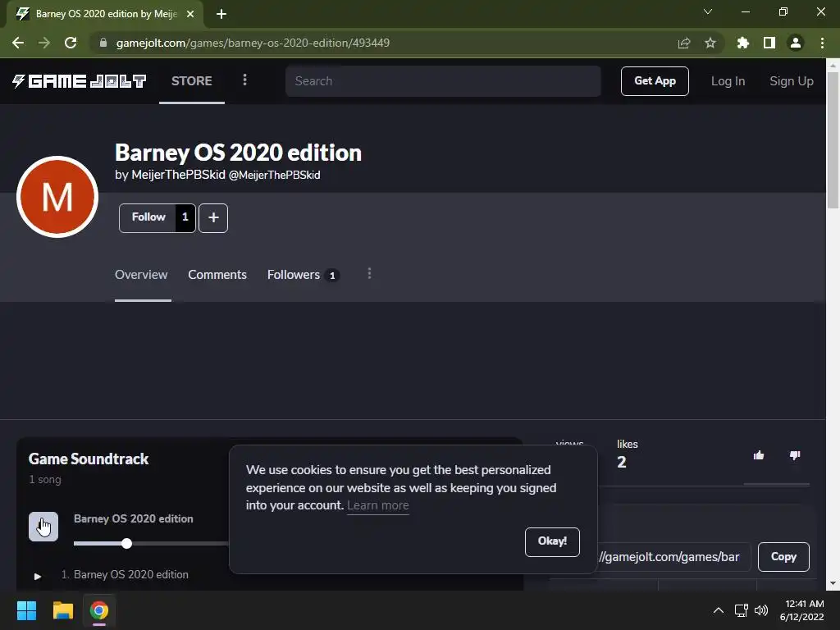Open a new browser tab
Image resolution: width=840 pixels, height=630 pixels.
pyautogui.click(x=221, y=14)
